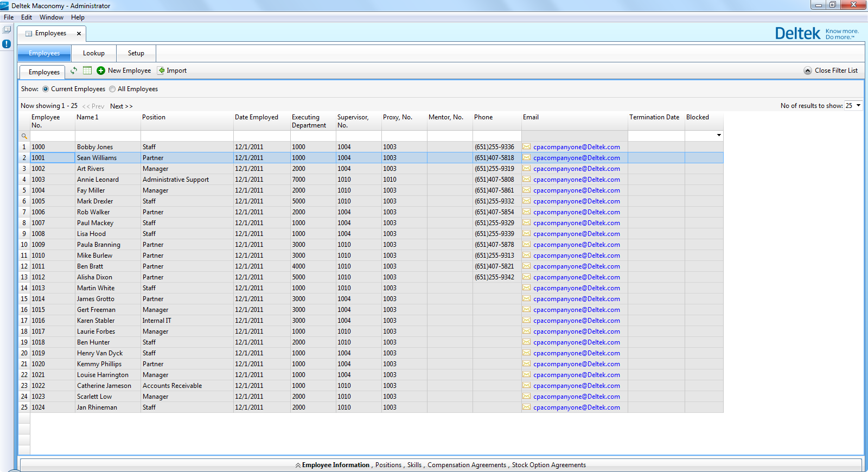Click Close Filter List

[836, 71]
